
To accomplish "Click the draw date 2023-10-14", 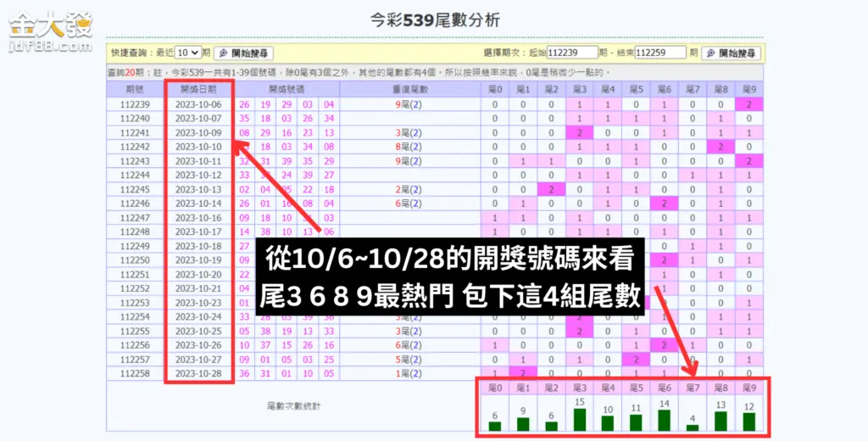I will (198, 204).
